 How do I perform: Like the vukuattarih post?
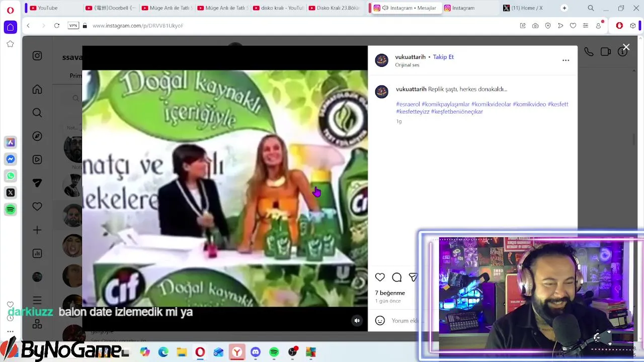[x=380, y=277]
